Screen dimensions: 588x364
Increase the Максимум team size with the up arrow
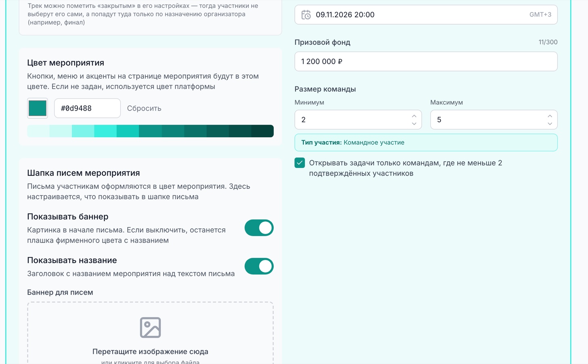click(x=550, y=116)
